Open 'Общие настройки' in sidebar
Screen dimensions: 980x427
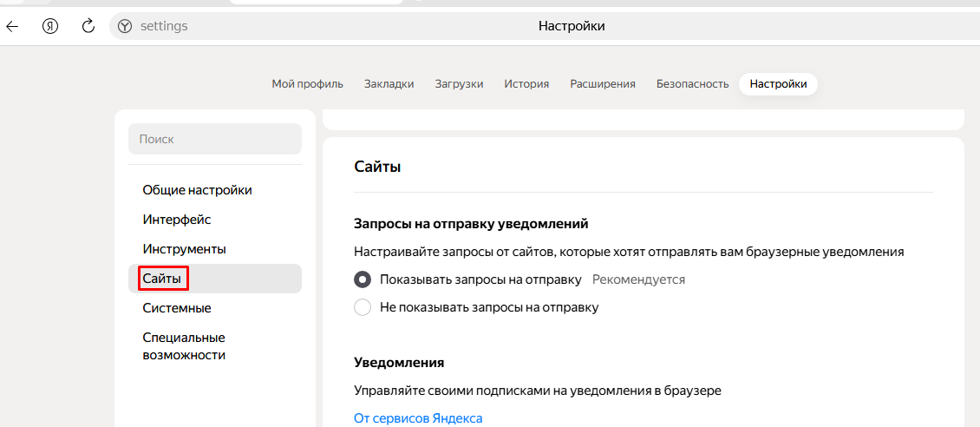(x=198, y=190)
